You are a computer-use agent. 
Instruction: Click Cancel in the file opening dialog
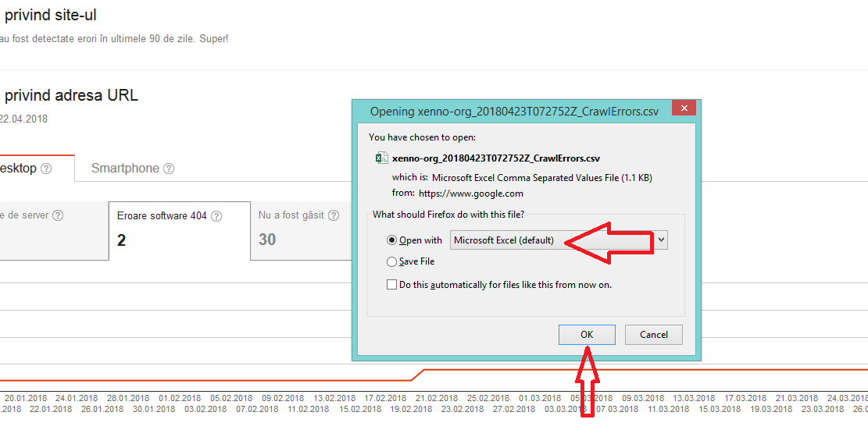point(654,334)
